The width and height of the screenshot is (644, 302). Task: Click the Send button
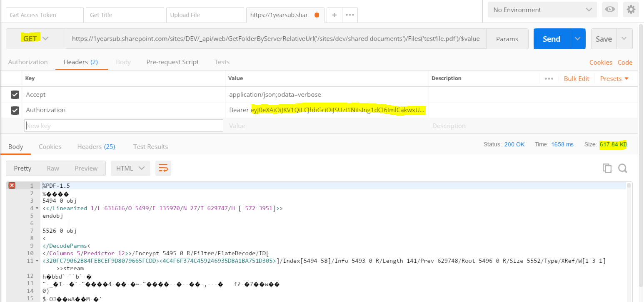click(551, 38)
